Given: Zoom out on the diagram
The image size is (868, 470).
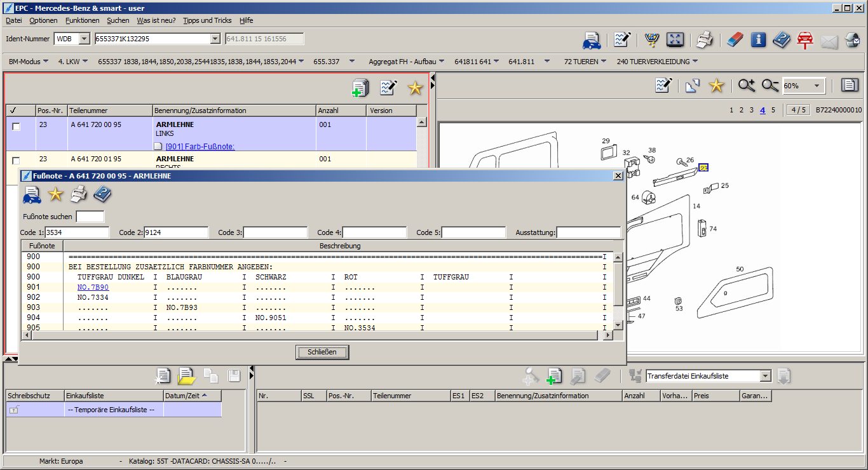Looking at the screenshot, I should (x=770, y=85).
